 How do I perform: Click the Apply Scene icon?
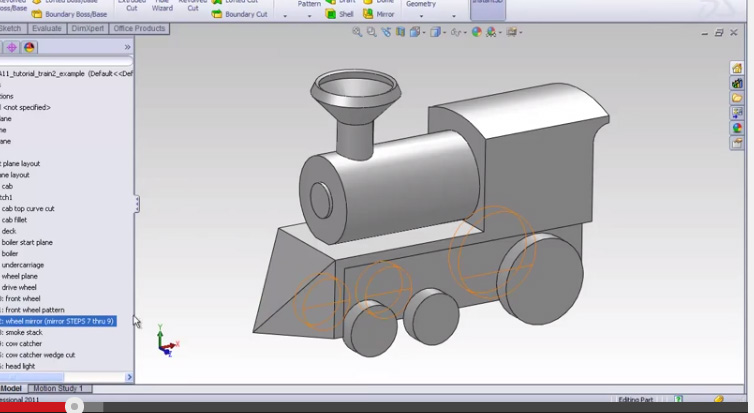491,32
